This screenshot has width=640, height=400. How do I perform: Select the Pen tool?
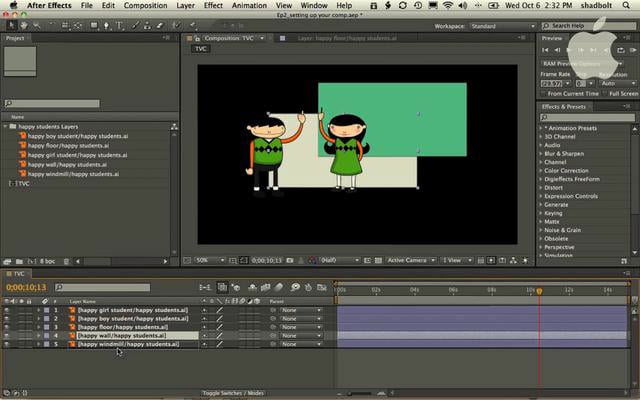pos(107,25)
